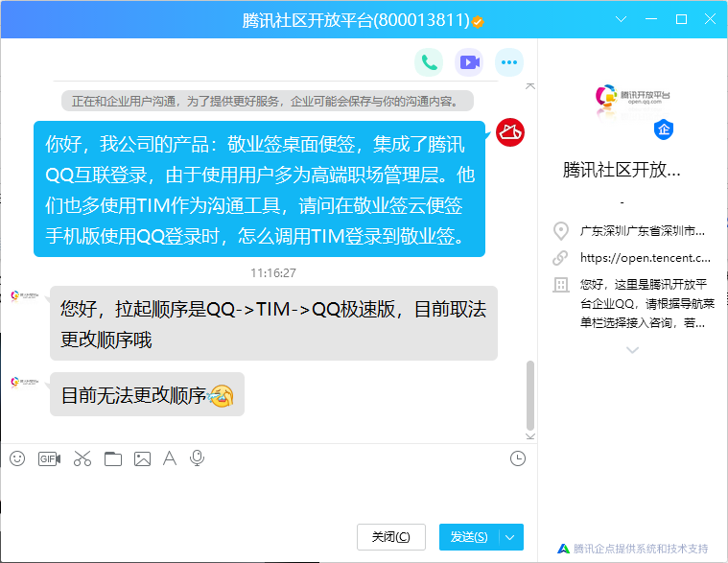728x563 pixels.
Task: Click the enterprise notice 正在和企业用户沟通 banner
Action: tap(268, 101)
